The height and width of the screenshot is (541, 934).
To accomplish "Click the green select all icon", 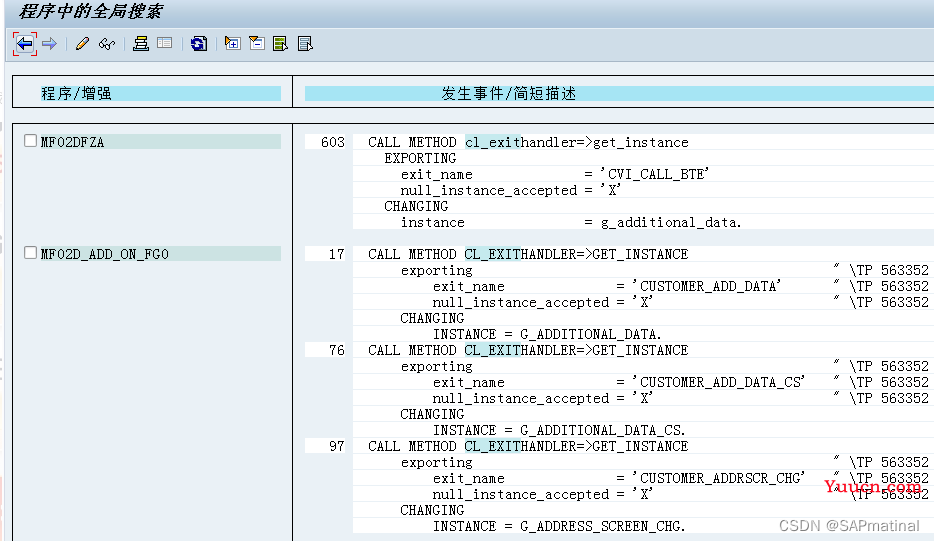I will (x=280, y=43).
